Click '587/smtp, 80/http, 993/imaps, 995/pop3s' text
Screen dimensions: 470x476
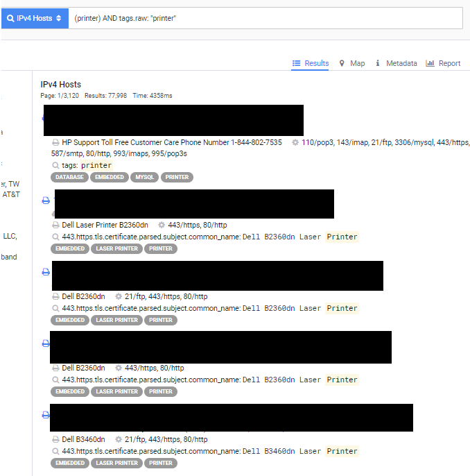pyautogui.click(x=119, y=153)
